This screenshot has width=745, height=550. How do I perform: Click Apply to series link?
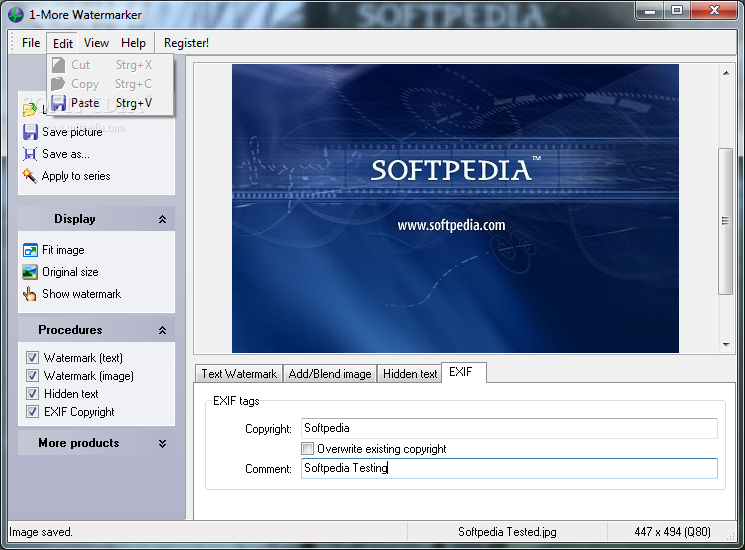(76, 176)
